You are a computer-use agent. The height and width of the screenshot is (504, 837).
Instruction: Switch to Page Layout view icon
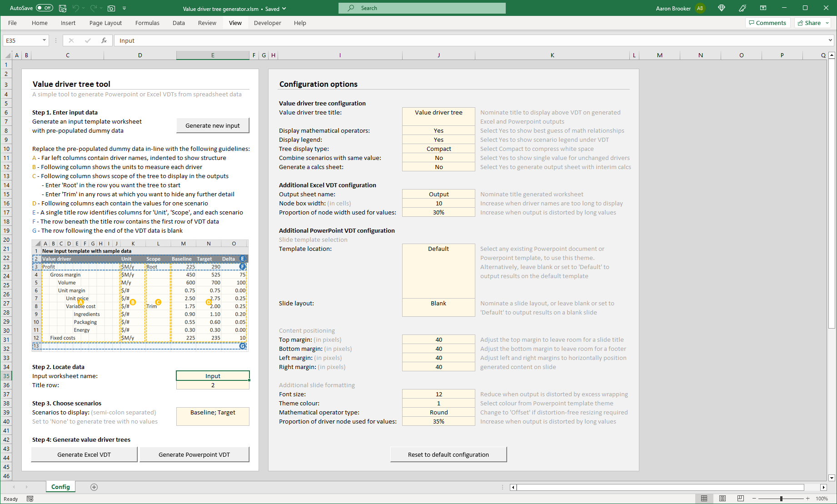tap(722, 499)
